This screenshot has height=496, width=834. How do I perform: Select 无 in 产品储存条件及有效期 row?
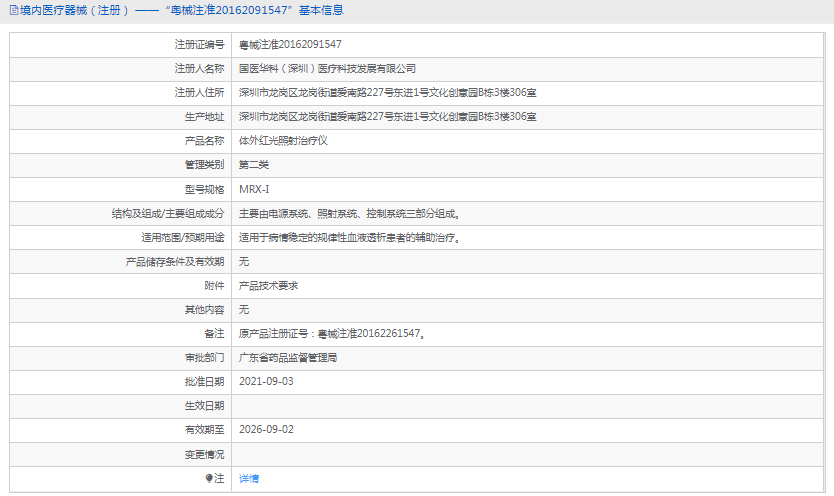244,262
